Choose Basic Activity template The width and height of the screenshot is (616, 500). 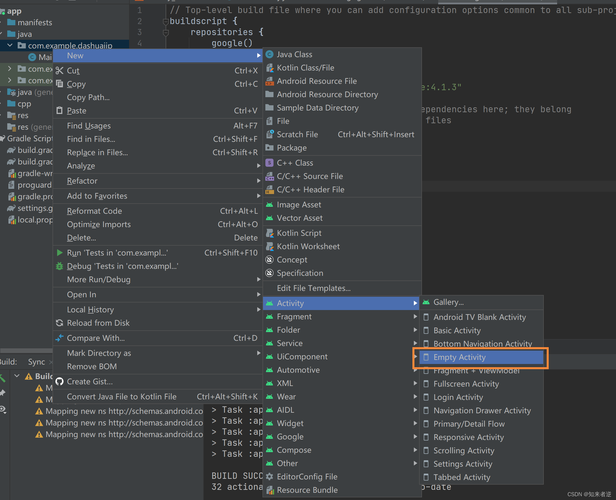(456, 330)
